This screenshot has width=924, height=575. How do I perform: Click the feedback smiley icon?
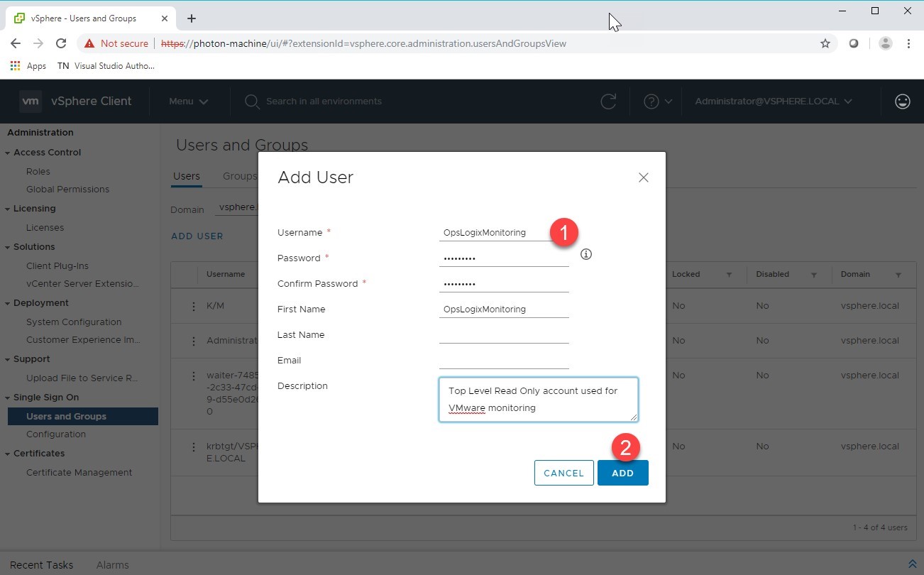pyautogui.click(x=902, y=102)
